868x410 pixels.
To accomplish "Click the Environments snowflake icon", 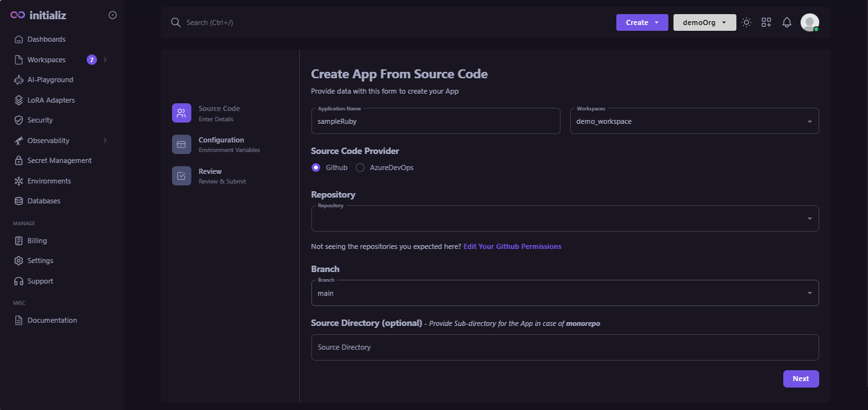I will [19, 181].
